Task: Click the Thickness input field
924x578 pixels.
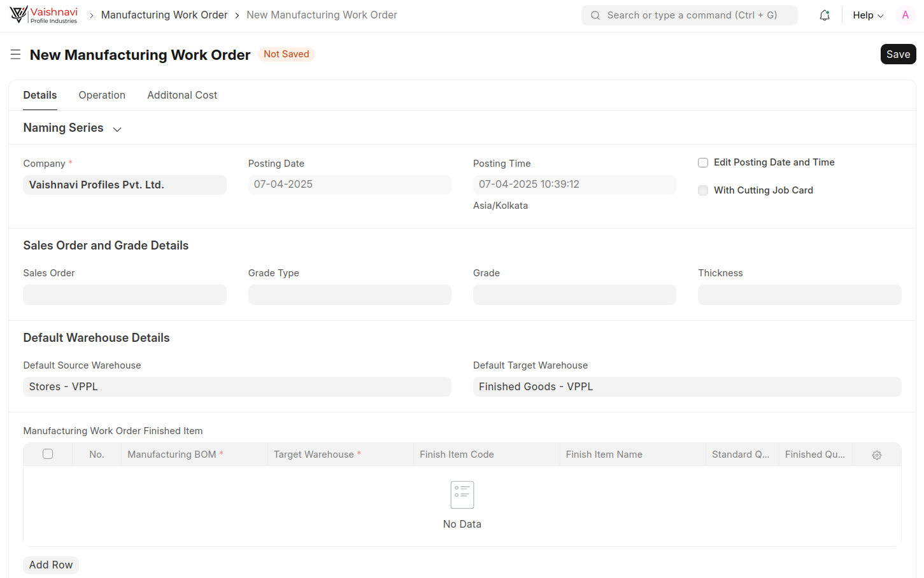Action: point(800,295)
